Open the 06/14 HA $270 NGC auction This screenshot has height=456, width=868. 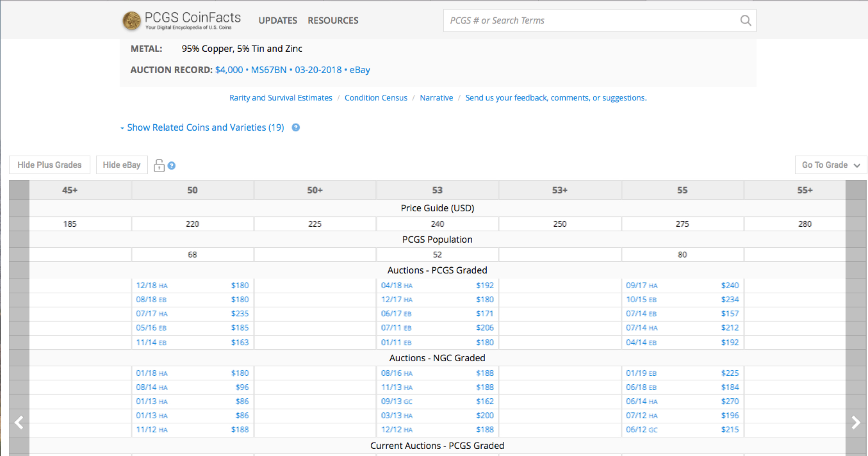[x=682, y=401]
